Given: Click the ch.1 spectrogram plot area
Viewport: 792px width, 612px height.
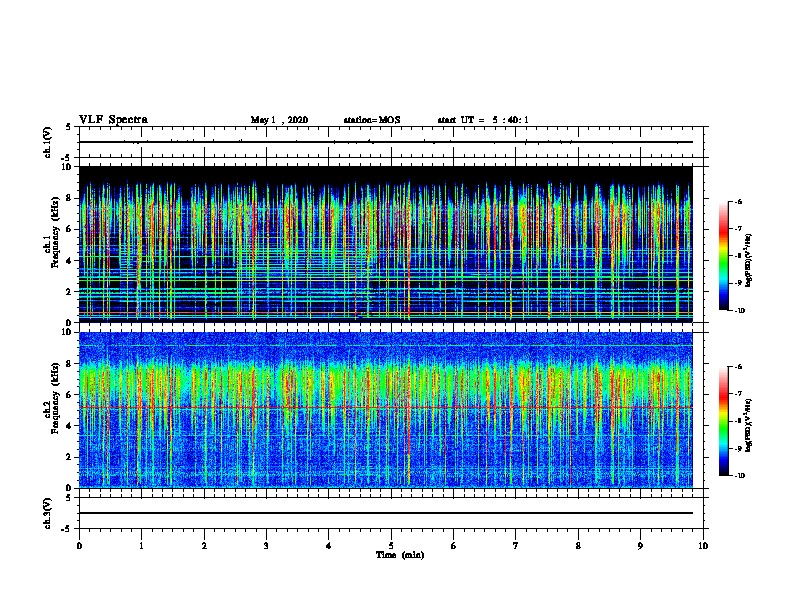Looking at the screenshot, I should (x=386, y=244).
